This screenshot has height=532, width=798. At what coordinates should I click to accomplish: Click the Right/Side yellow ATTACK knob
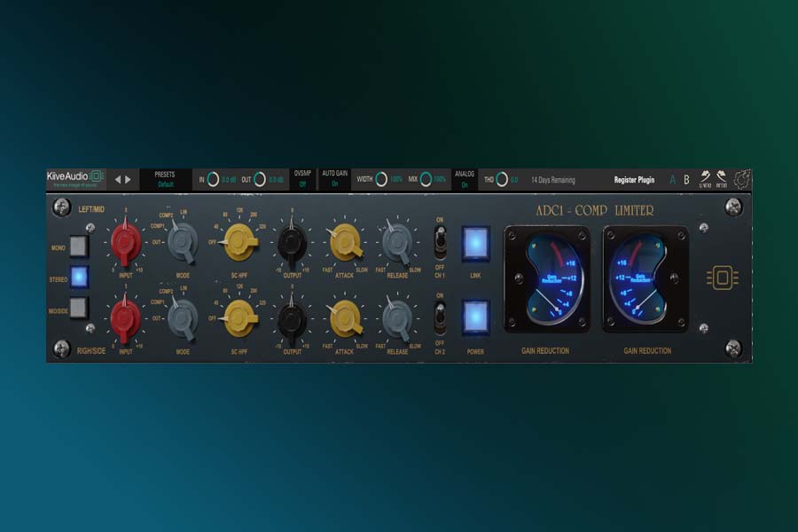346,318
